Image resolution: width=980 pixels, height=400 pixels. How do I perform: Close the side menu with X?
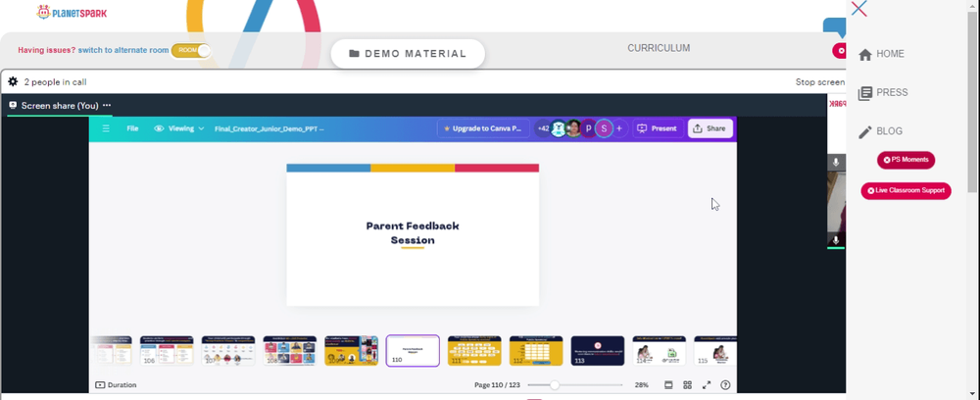[858, 8]
